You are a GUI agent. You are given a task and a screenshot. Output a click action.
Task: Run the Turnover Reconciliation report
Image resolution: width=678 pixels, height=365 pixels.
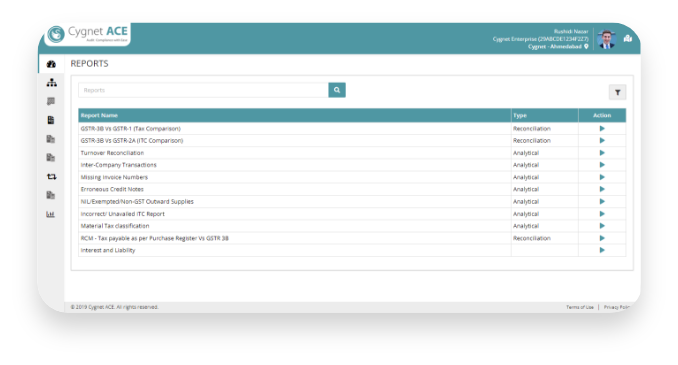(x=602, y=153)
